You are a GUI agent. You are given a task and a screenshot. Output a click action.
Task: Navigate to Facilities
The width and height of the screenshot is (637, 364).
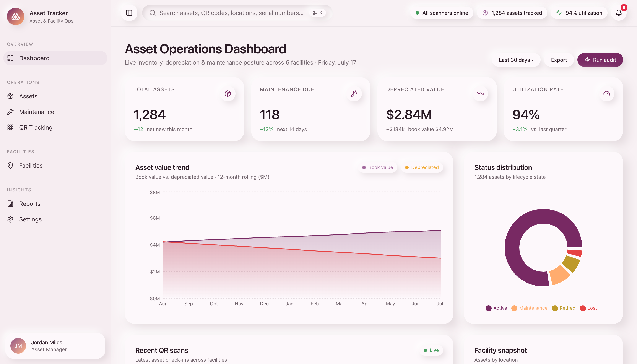coord(55,166)
